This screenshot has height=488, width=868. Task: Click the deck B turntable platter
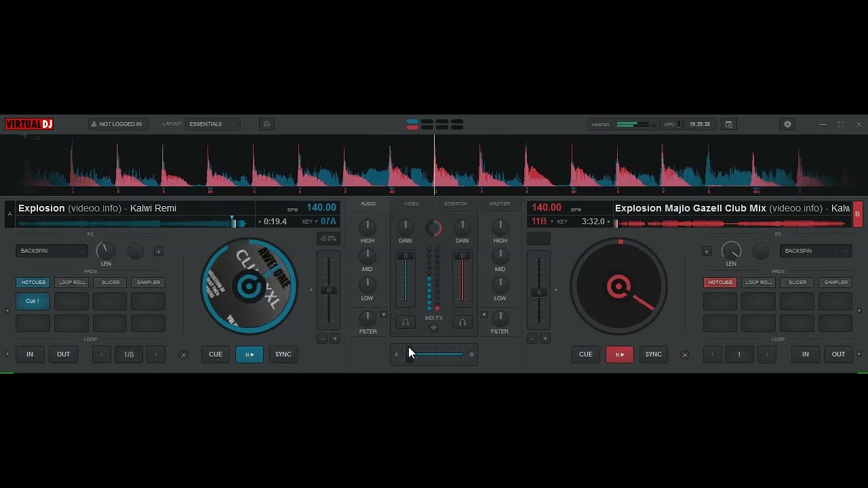[618, 286]
